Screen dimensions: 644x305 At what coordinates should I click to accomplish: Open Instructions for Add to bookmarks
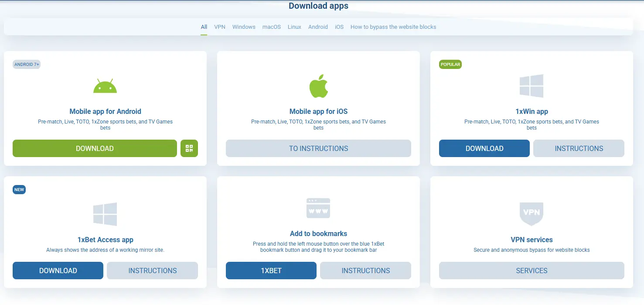[366, 271]
